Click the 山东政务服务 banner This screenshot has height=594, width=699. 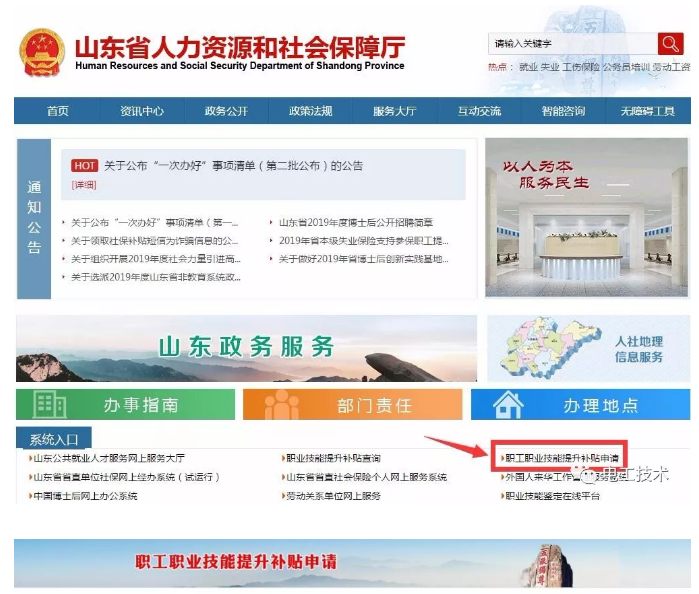click(246, 348)
